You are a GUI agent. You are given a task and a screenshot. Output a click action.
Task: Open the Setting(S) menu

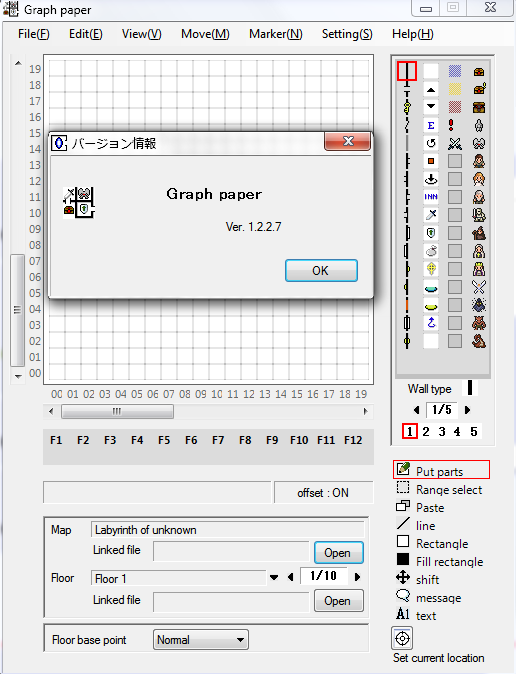(x=347, y=34)
